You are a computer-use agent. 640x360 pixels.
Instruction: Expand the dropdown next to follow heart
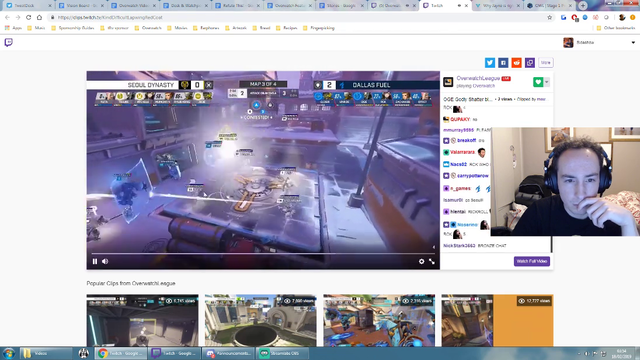(x=547, y=82)
